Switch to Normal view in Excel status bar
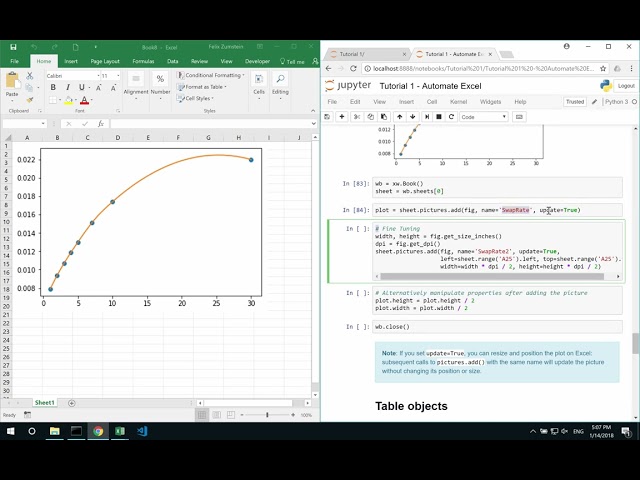The image size is (640, 480). pos(202,415)
